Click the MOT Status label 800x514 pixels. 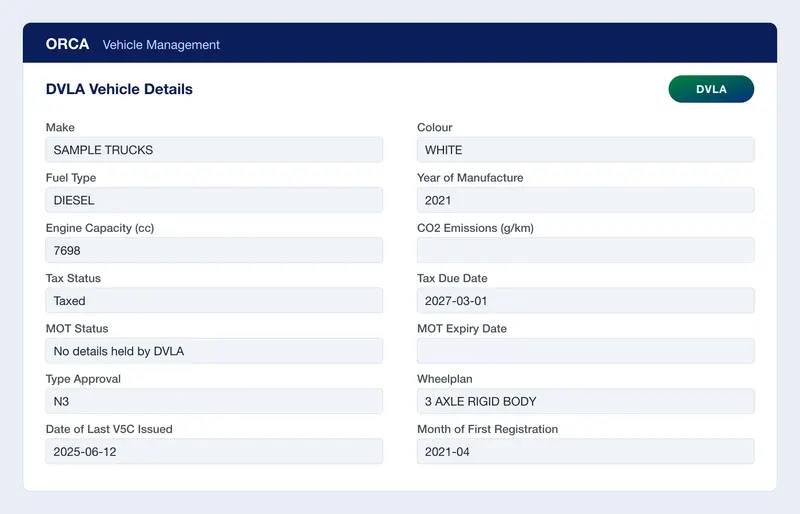(77, 328)
